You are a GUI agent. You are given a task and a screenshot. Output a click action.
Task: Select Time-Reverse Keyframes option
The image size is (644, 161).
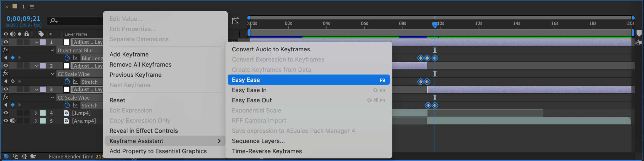[267, 151]
